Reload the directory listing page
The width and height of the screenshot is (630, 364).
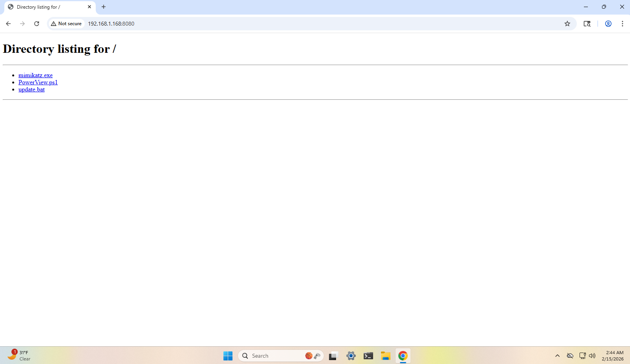(x=37, y=24)
